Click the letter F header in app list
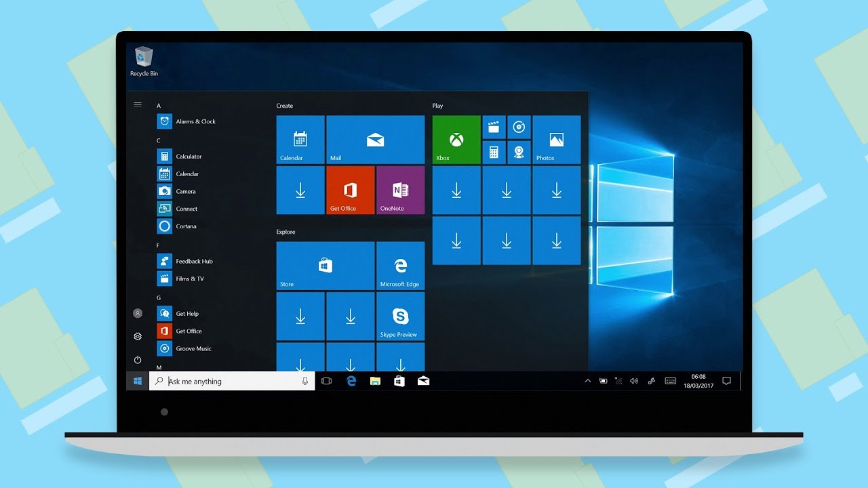The image size is (868, 488). coord(158,245)
